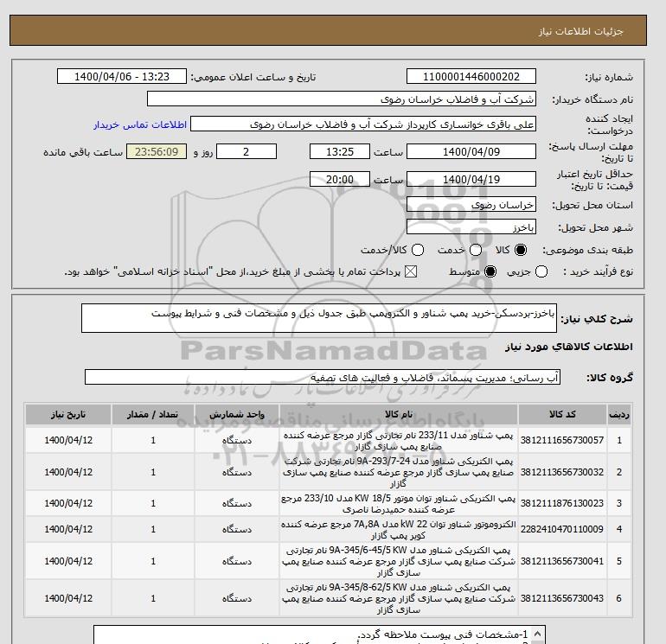Click the کد کالا column header
Viewport: 666px width, 644px height.
(562, 414)
